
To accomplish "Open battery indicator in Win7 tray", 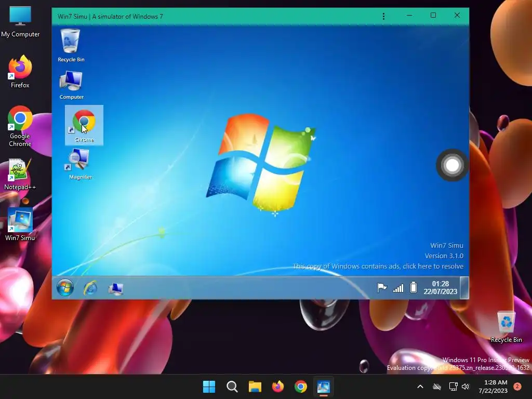I will [413, 287].
